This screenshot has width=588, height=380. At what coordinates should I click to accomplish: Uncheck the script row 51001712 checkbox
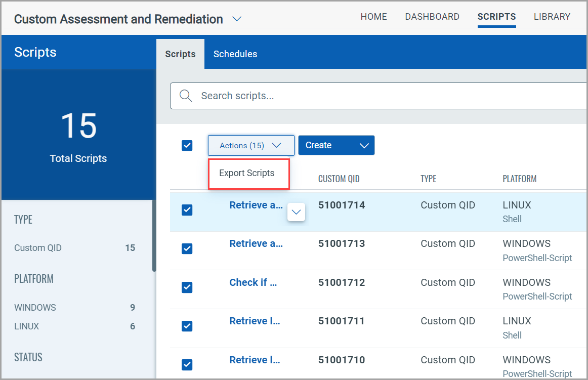click(187, 287)
